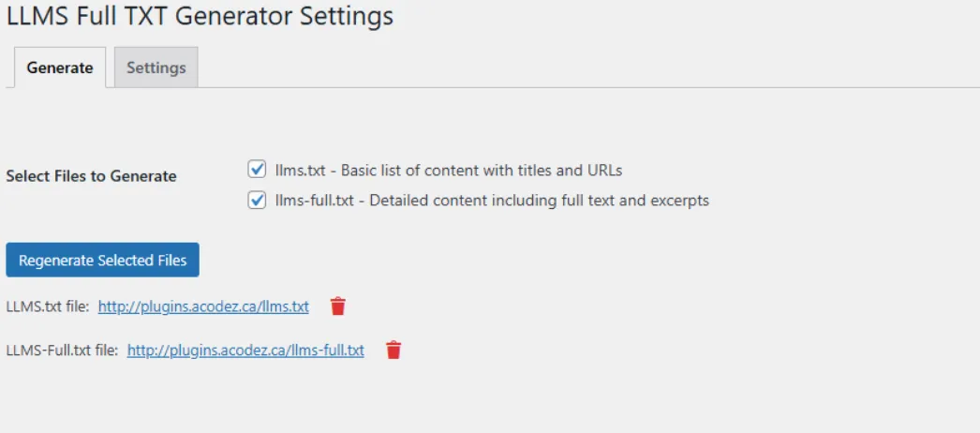This screenshot has width=980, height=433.
Task: Remove generated llms-full.txt using red trash icon
Action: pos(393,351)
